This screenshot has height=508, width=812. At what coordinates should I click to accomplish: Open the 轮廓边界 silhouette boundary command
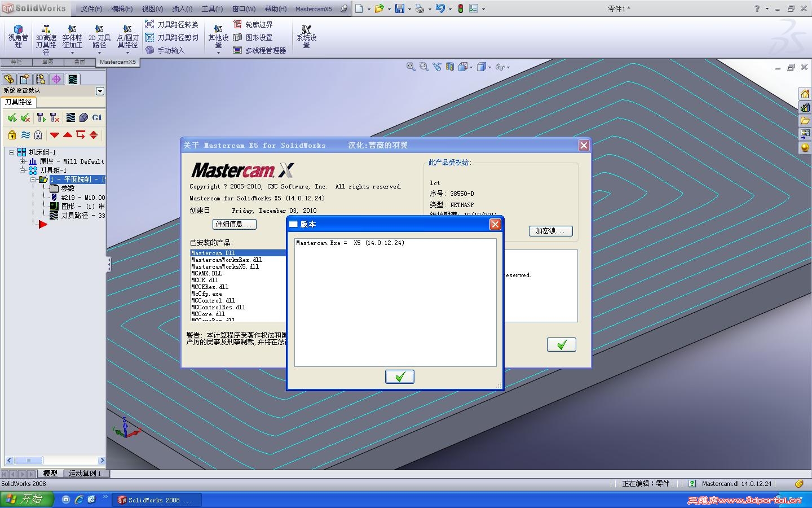(x=253, y=24)
